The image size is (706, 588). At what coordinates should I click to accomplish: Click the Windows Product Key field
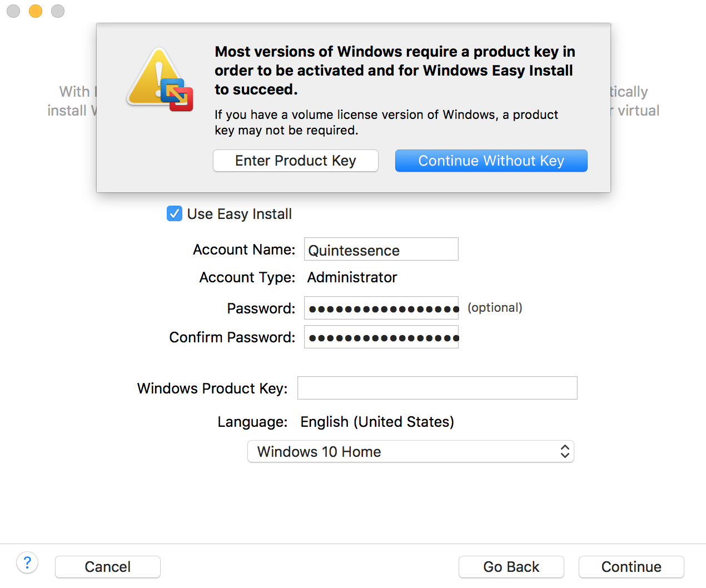[437, 388]
